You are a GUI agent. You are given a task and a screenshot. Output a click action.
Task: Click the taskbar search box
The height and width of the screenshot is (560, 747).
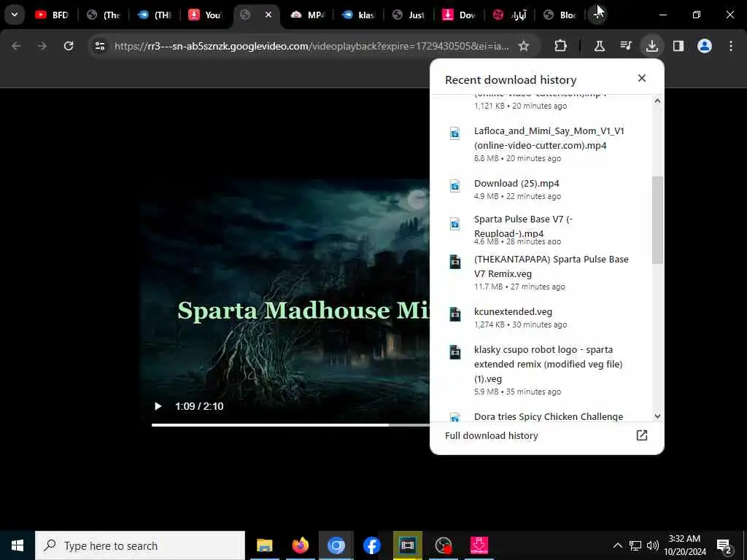(x=140, y=545)
